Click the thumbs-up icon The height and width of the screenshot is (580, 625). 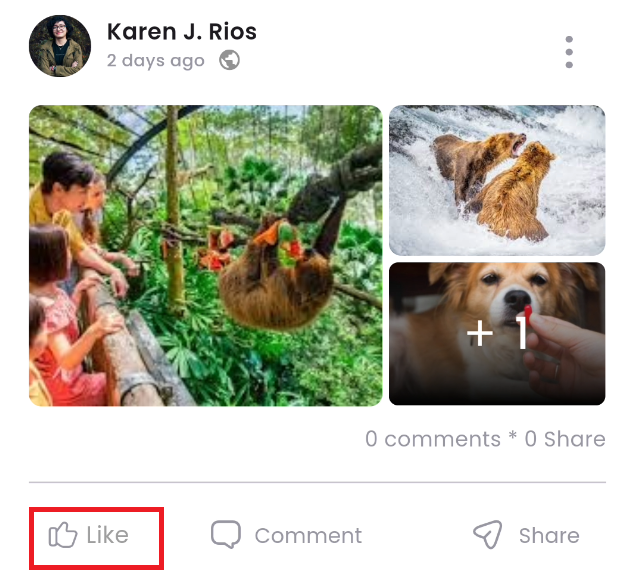point(63,536)
